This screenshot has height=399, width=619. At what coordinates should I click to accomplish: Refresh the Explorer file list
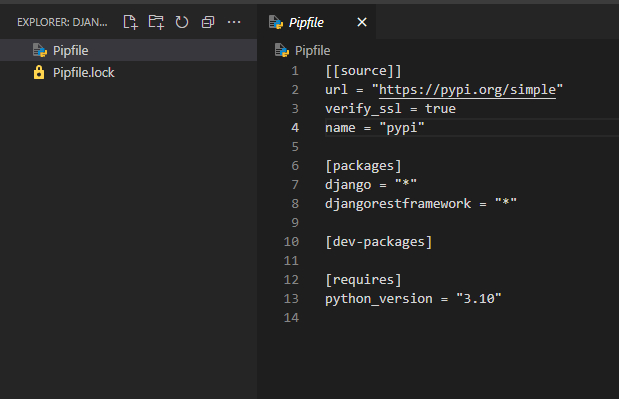click(182, 22)
